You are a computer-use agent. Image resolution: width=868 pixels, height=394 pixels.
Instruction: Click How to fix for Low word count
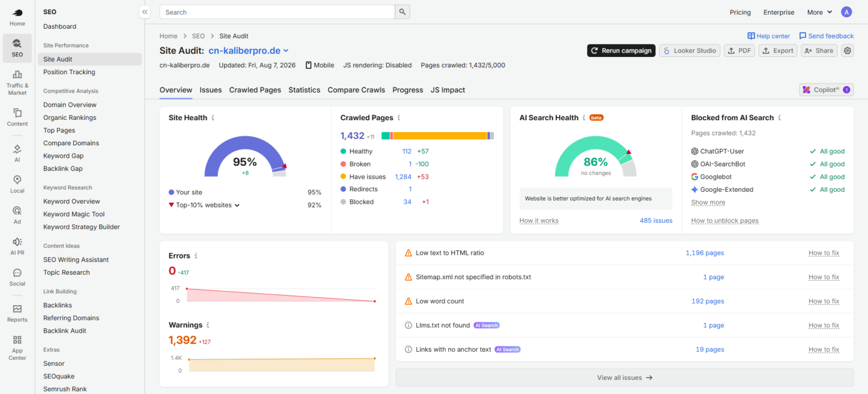pyautogui.click(x=824, y=301)
